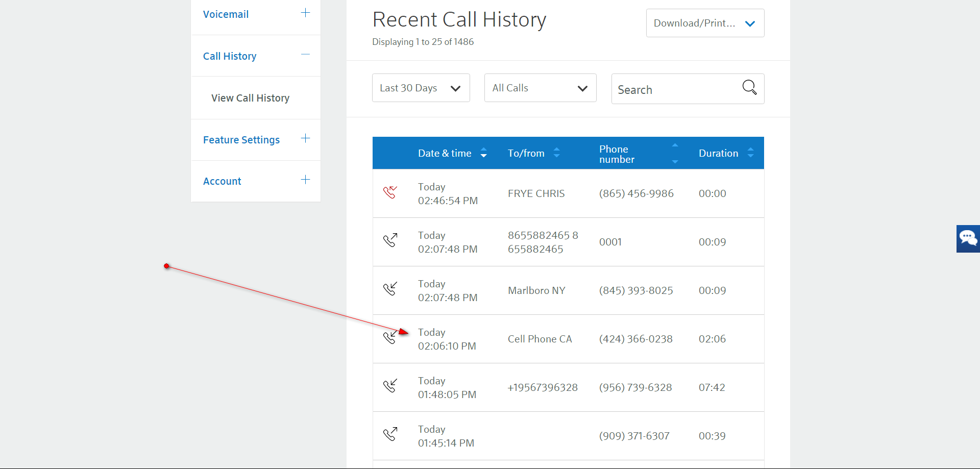Click the missed call icon for FRYE CHRIS
Viewport: 980px width, 469px height.
[390, 192]
